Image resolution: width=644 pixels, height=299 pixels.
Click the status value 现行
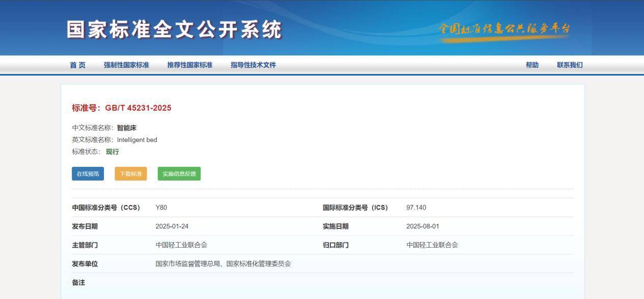(x=113, y=152)
